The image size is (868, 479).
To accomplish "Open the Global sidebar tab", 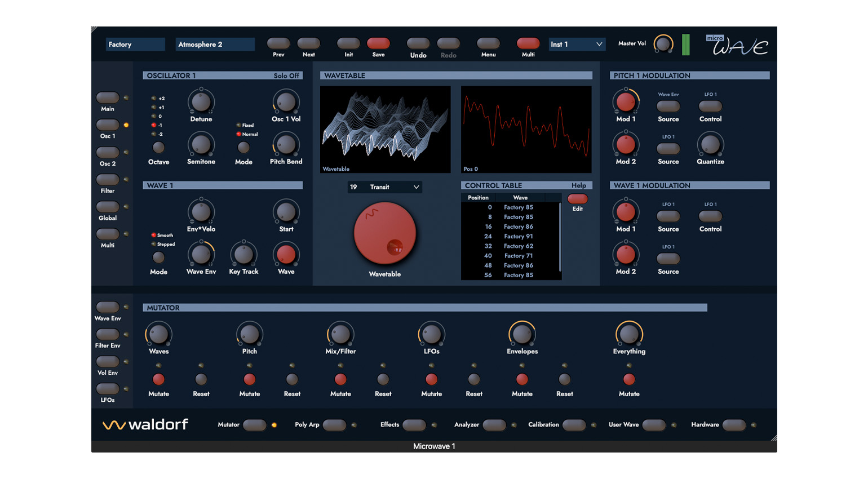I will pyautogui.click(x=108, y=207).
